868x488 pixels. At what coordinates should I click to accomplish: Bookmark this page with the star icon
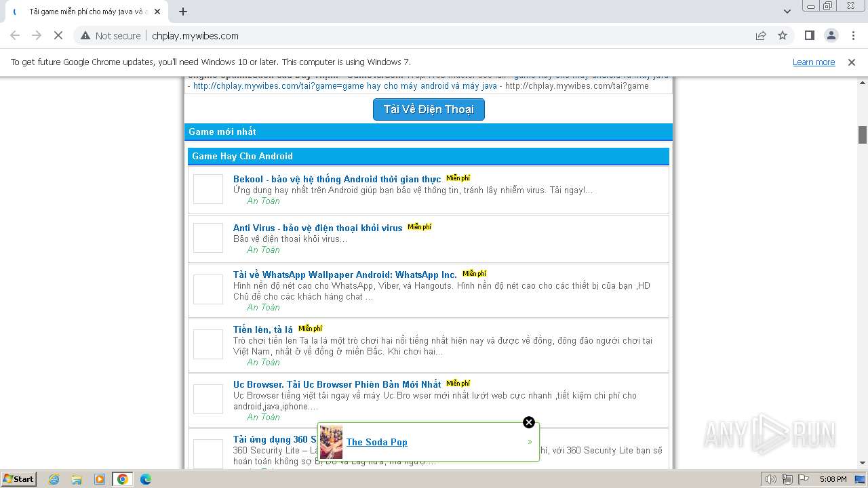pyautogui.click(x=783, y=36)
